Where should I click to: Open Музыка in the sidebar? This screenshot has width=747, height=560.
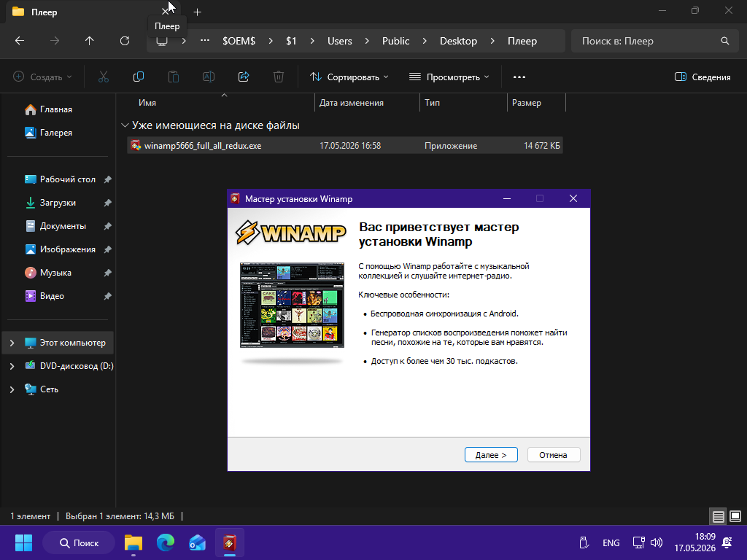click(55, 273)
